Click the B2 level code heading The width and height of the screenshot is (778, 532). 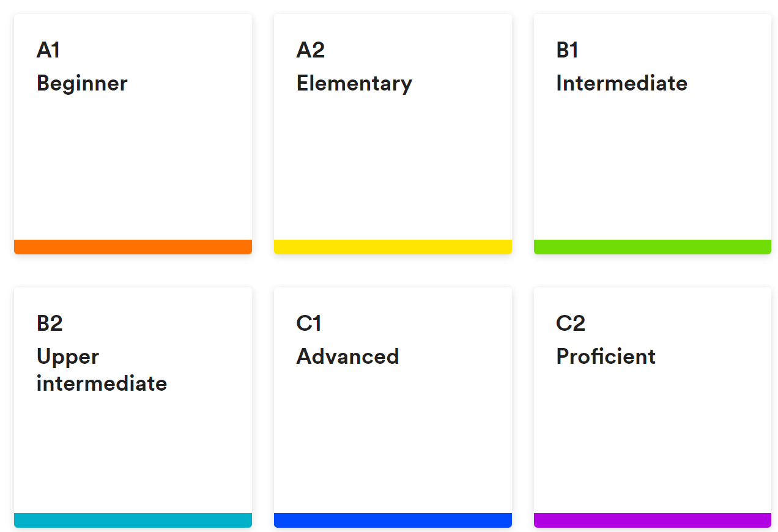[x=50, y=323]
